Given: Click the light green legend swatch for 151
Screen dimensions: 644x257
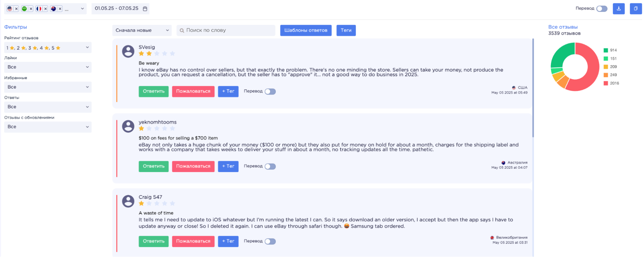Looking at the screenshot, I should point(606,59).
